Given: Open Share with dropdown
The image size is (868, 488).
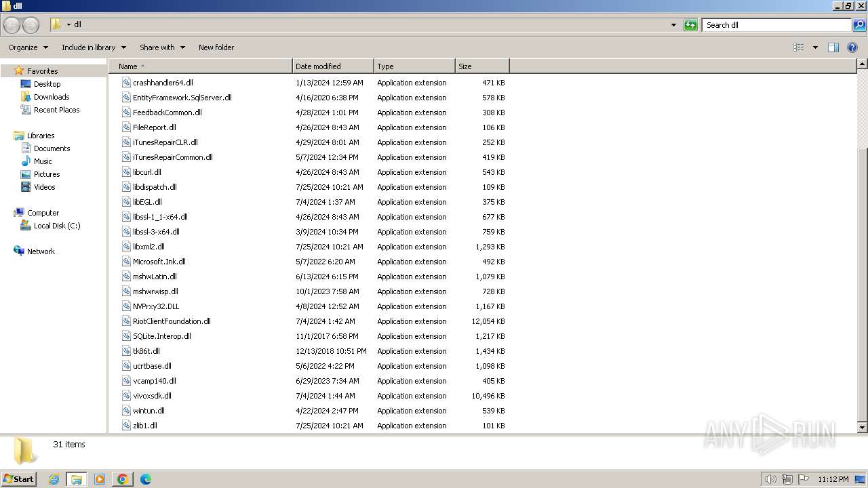Looking at the screenshot, I should coord(162,47).
